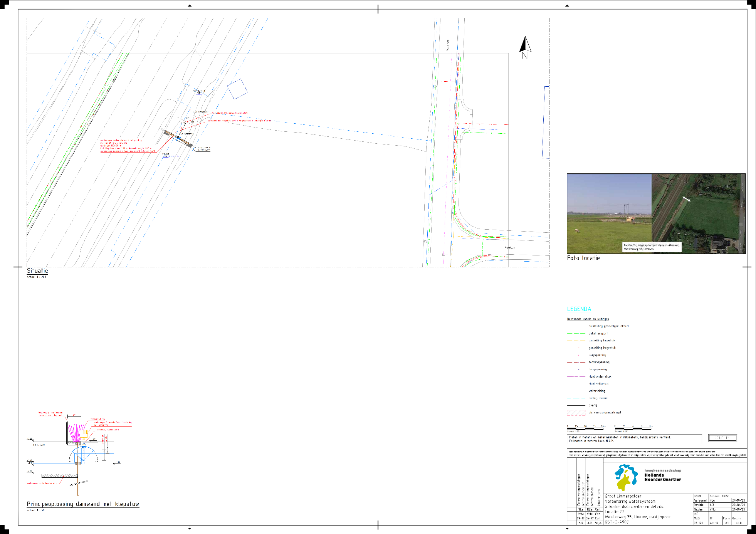Screen dimensions: 756x534
Task: Click the 'Revisie' row label
Action: point(699,505)
